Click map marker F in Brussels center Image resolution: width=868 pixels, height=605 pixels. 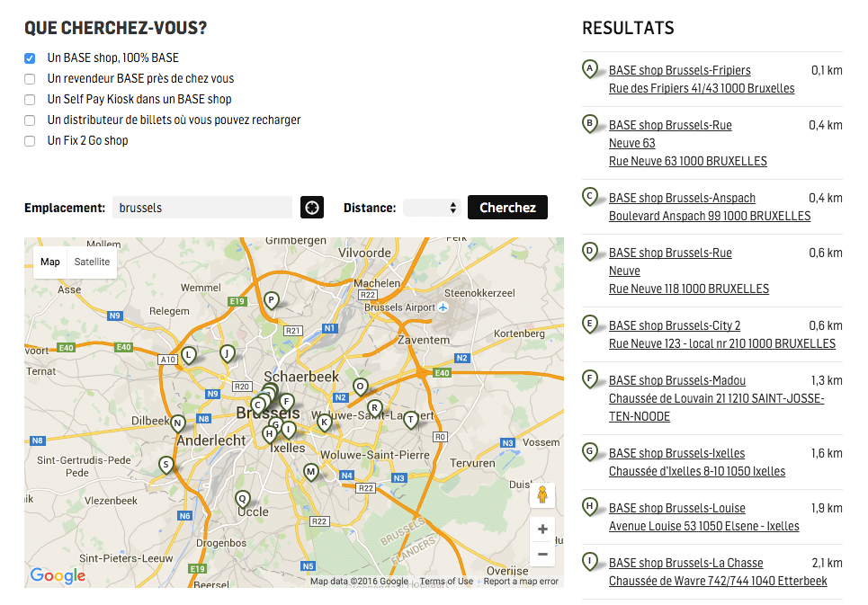(287, 402)
